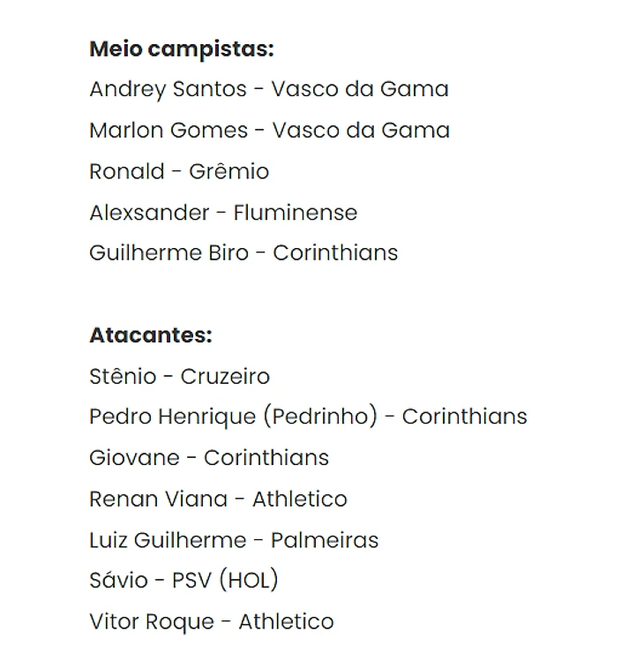644x661 pixels.
Task: Select Luiz Guilherme – Palmeiras entry
Action: (234, 540)
